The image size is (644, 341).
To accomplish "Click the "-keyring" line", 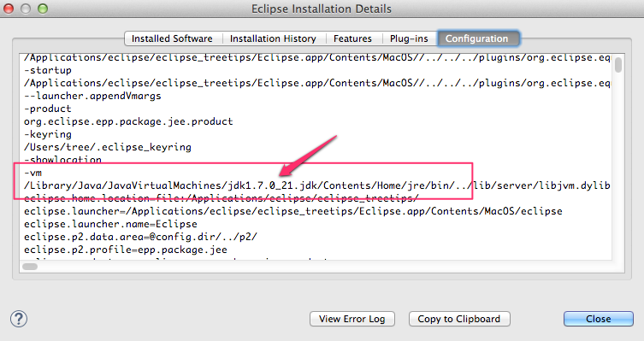I will 48,134.
